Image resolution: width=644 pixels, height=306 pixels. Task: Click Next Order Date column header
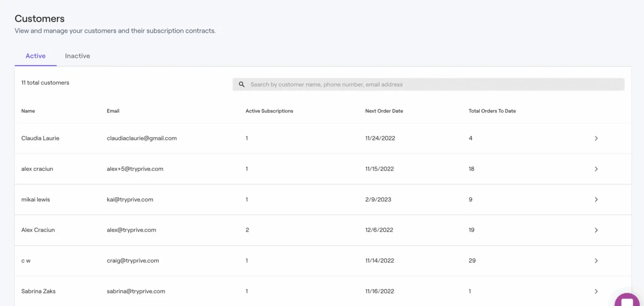point(384,111)
